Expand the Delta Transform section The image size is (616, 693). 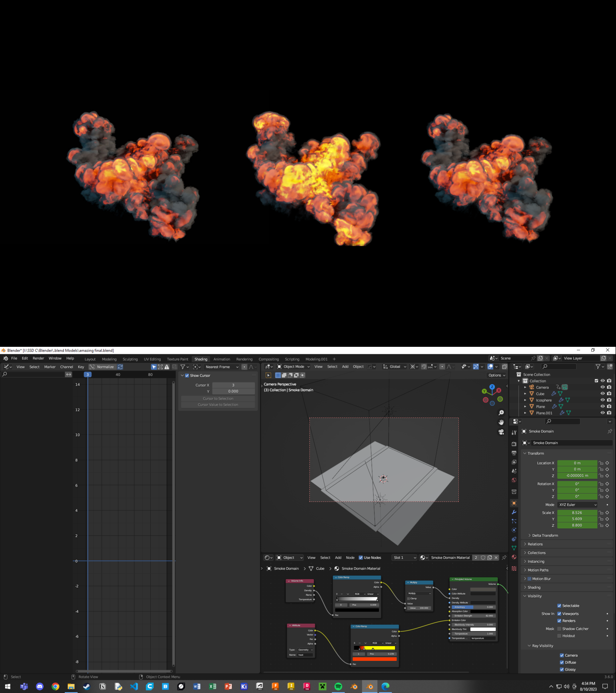pyautogui.click(x=544, y=535)
